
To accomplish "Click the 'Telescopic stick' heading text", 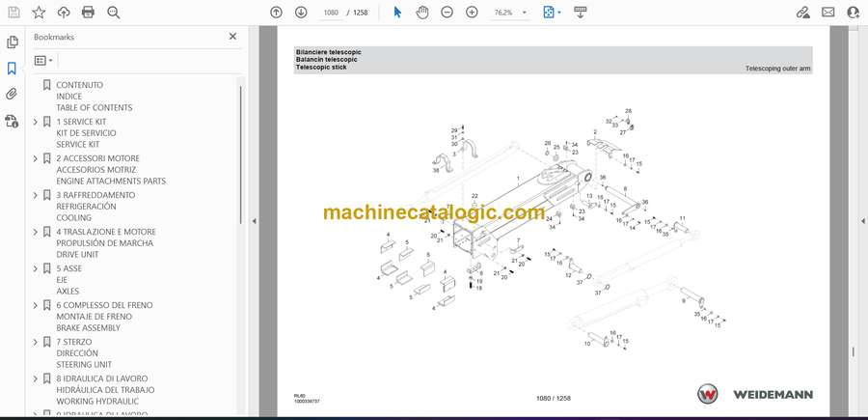I will tap(321, 67).
